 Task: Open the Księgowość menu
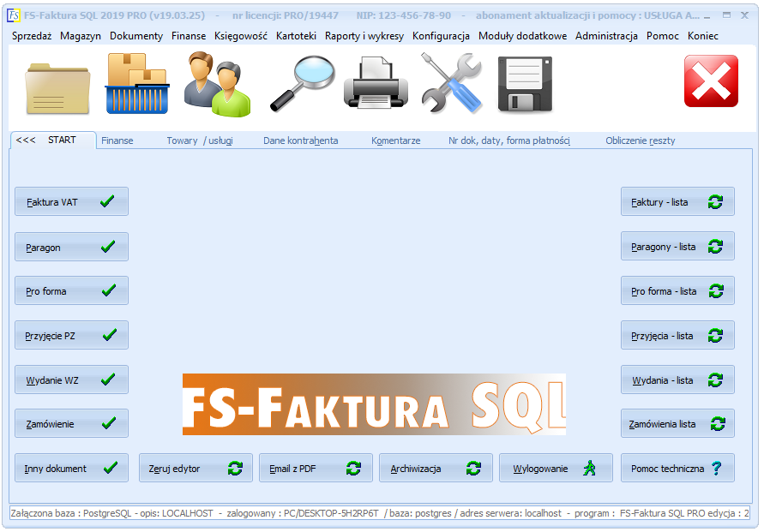tap(241, 36)
